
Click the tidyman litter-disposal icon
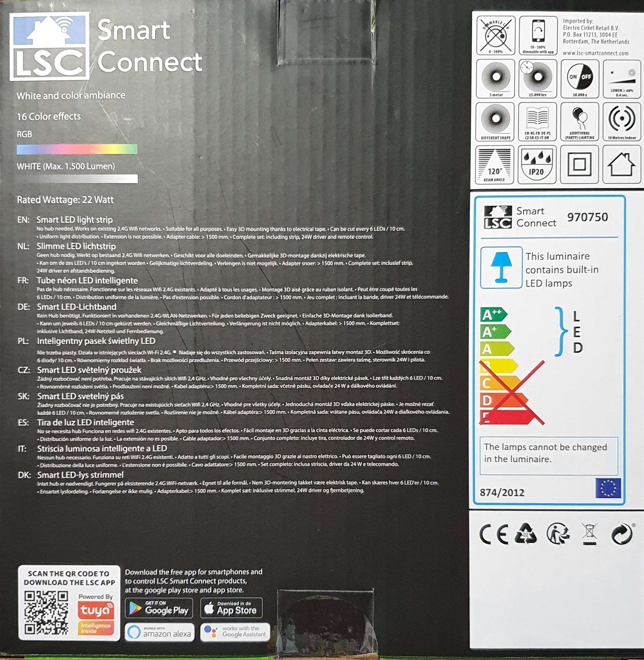point(558,534)
